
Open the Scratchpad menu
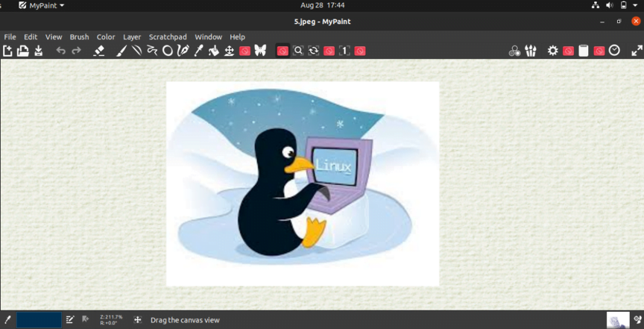coord(168,37)
